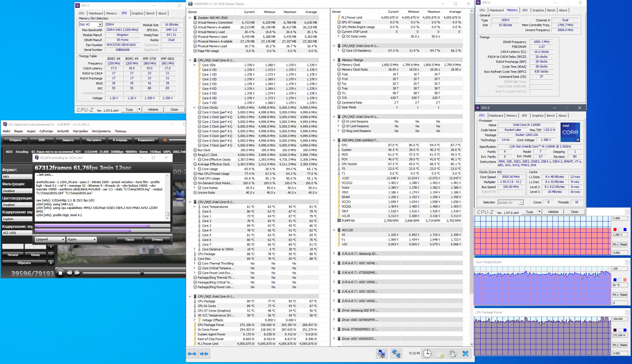Click the playback position slider thumb

142,273
